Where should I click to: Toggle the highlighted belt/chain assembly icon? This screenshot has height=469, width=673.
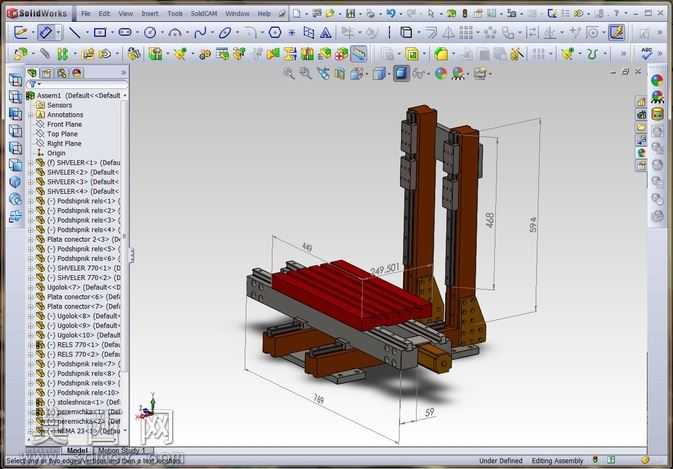pos(359,54)
